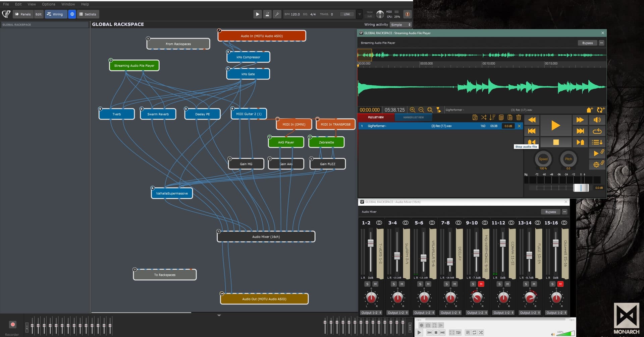Solo mixer channel 1-2

pos(367,284)
